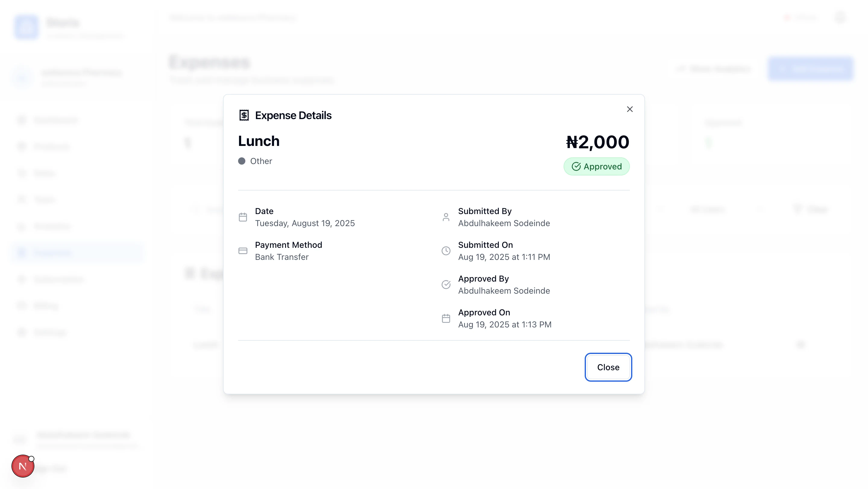Click the Submitted On time 1:11 PM
The height and width of the screenshot is (489, 868).
tap(536, 257)
